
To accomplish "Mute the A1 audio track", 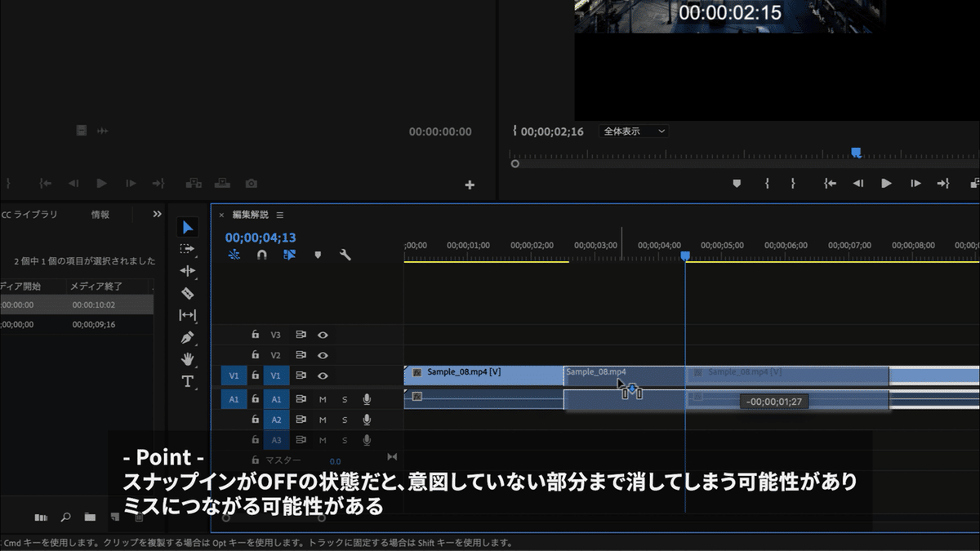I will 323,398.
